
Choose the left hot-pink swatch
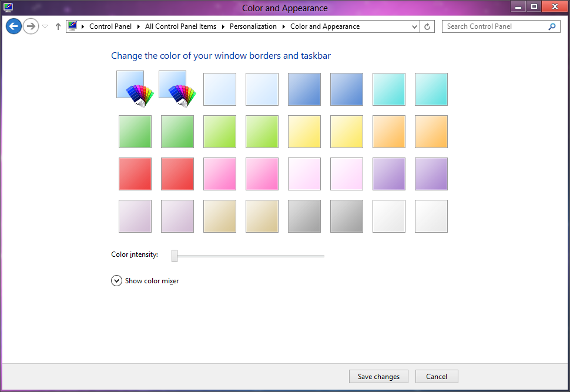point(220,174)
